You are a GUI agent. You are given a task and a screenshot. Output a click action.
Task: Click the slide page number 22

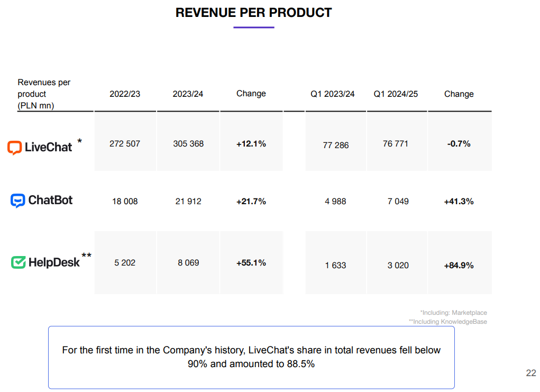531,373
